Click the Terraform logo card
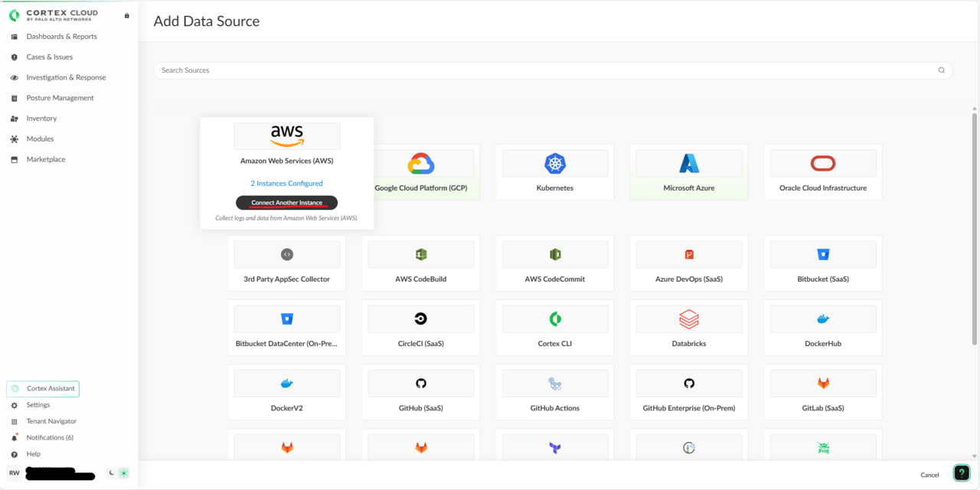980x490 pixels. [x=555, y=445]
